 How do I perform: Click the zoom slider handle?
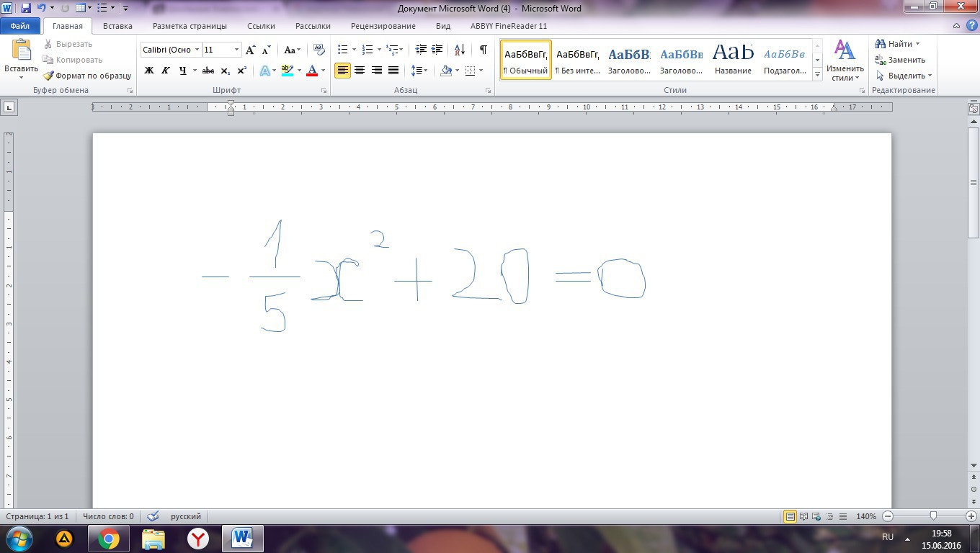point(933,516)
